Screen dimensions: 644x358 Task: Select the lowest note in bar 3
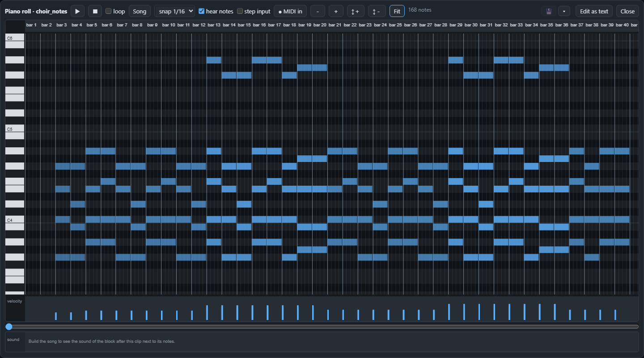(63, 257)
